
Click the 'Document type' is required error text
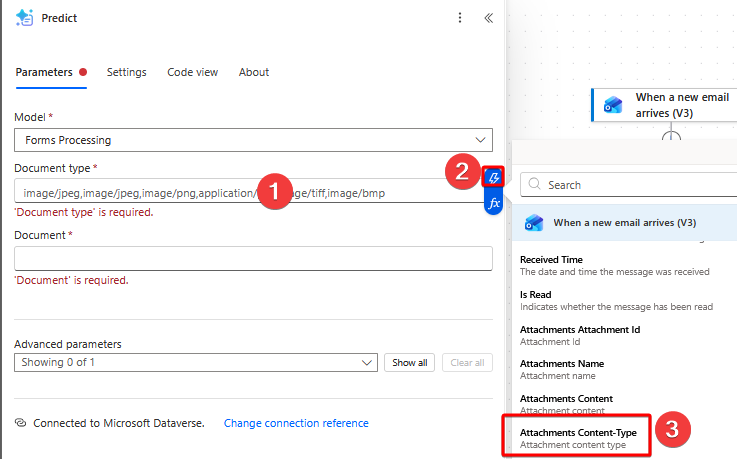click(x=84, y=212)
